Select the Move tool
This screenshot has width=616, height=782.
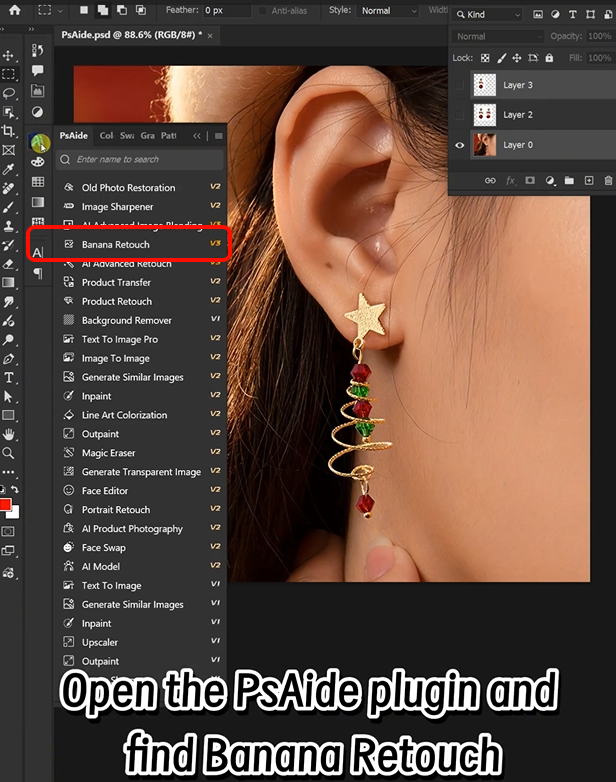tap(8, 55)
